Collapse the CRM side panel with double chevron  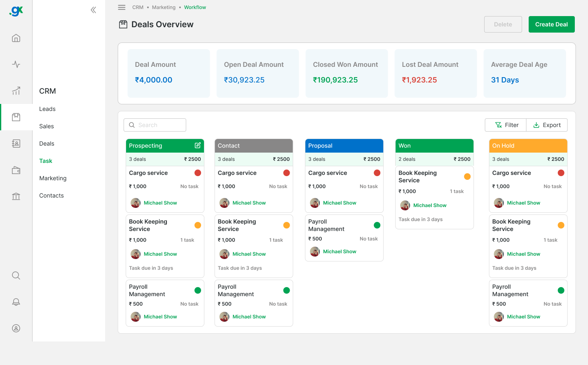tap(94, 10)
